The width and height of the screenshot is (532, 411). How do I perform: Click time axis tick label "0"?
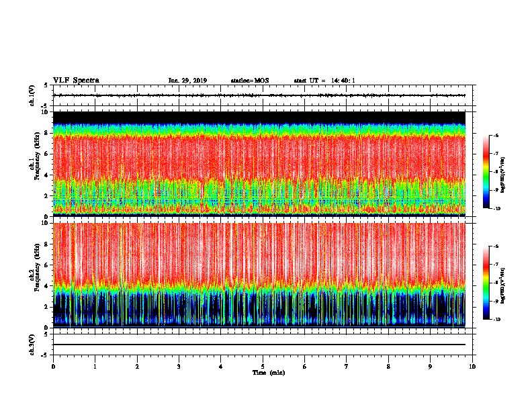click(53, 367)
